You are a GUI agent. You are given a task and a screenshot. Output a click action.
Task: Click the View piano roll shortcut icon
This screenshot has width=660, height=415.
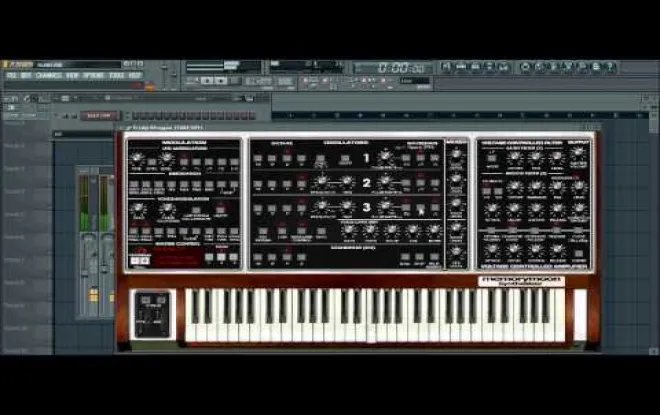475,67
